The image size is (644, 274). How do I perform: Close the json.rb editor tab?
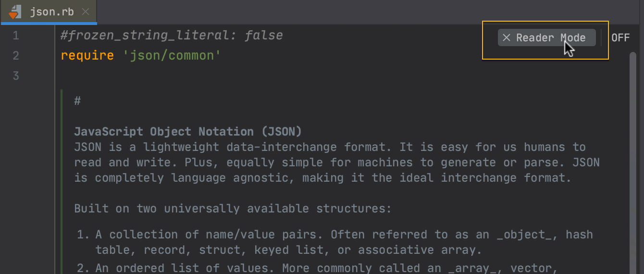86,12
